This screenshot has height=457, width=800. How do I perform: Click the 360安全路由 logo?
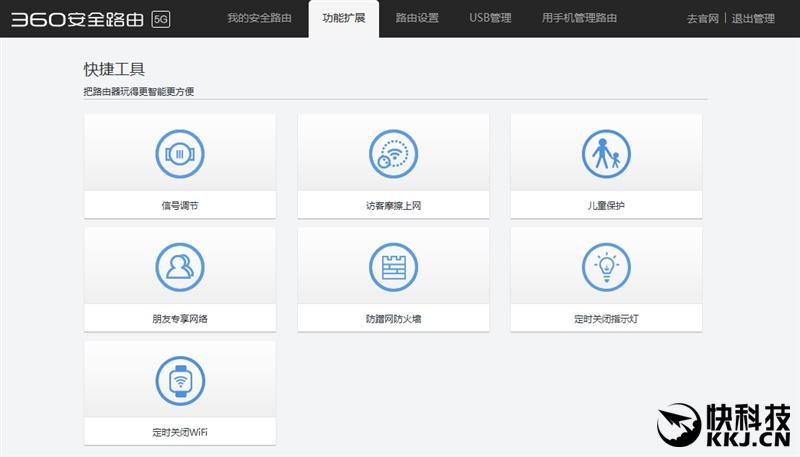coord(78,19)
